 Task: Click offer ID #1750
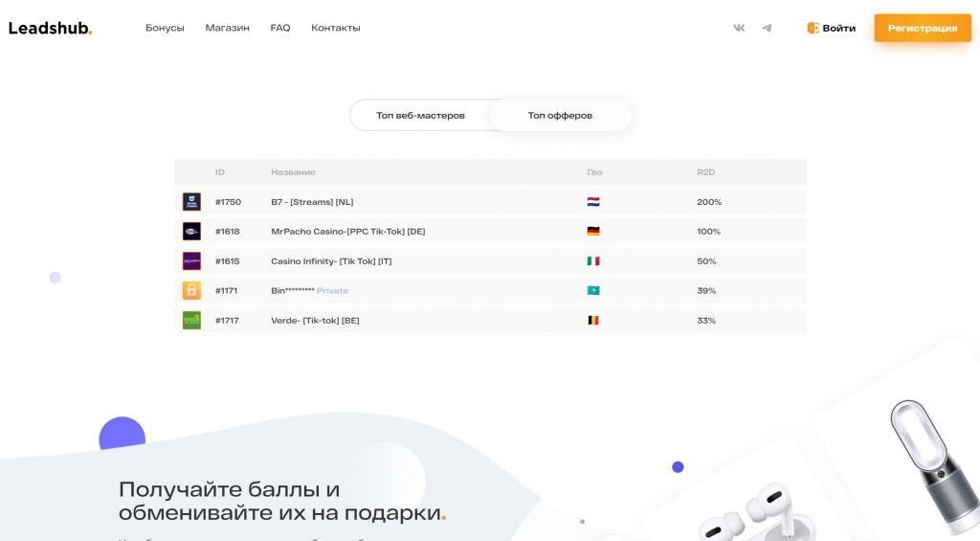click(228, 202)
